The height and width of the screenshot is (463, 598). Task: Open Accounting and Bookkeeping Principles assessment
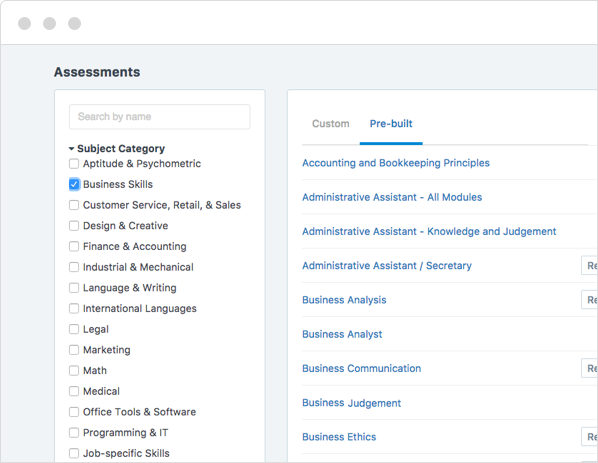pos(396,163)
